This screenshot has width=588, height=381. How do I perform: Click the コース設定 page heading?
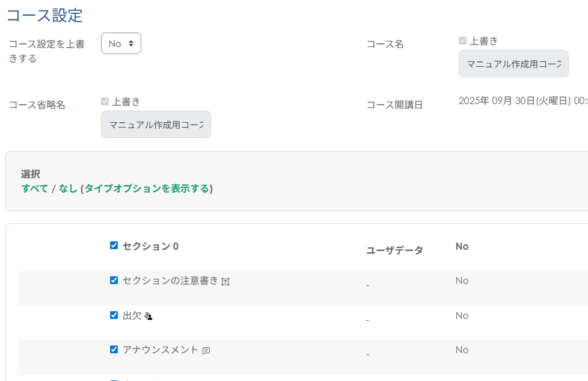44,16
